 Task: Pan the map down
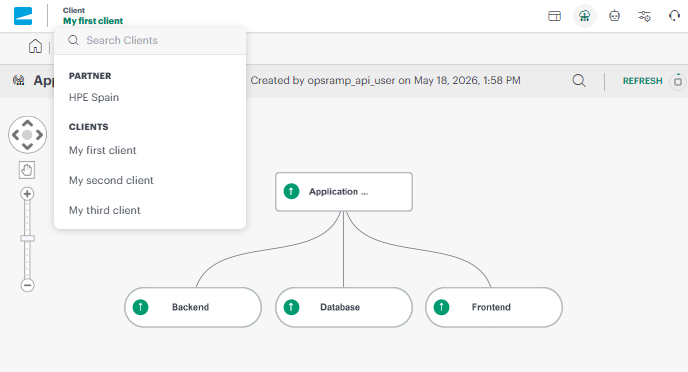click(x=28, y=147)
